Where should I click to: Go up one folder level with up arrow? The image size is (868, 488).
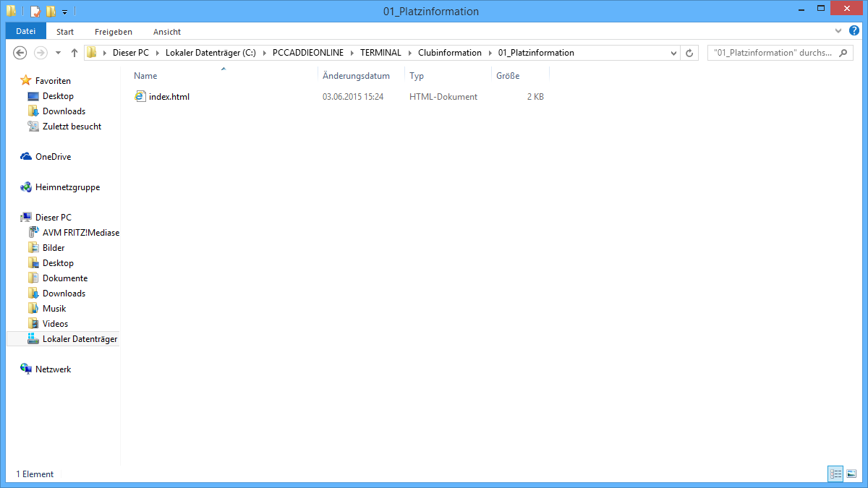(74, 53)
